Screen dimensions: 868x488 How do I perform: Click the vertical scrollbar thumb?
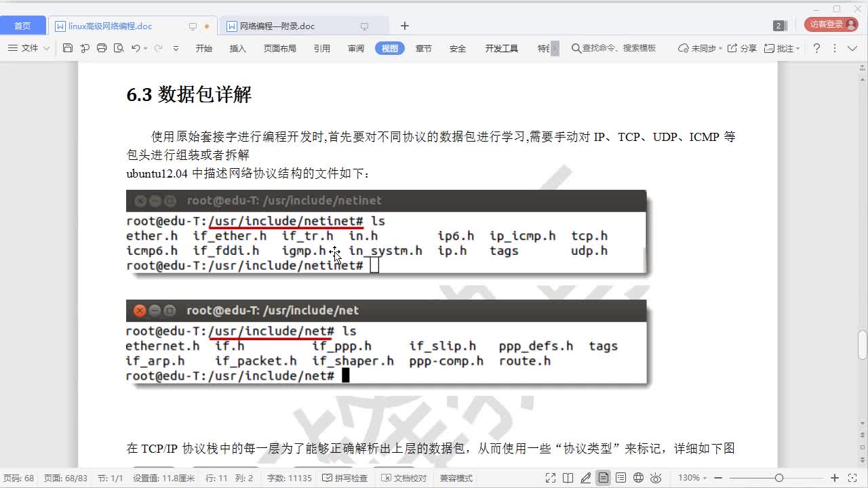tap(863, 344)
